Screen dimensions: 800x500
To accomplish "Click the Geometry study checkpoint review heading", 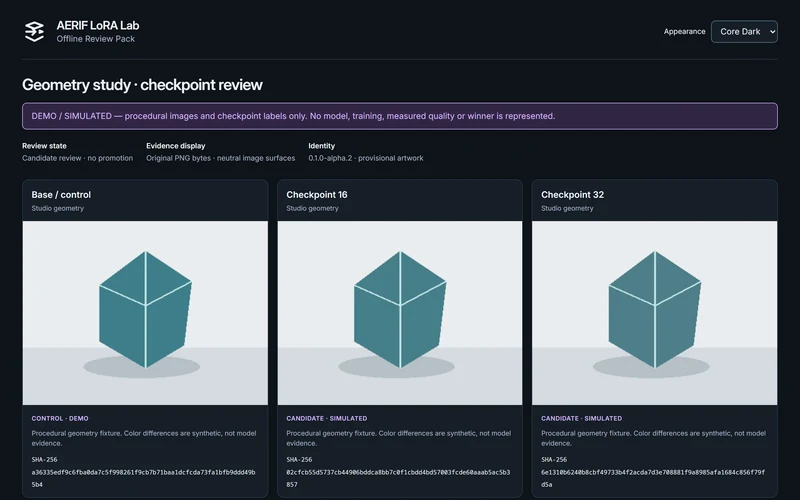I will tap(142, 85).
